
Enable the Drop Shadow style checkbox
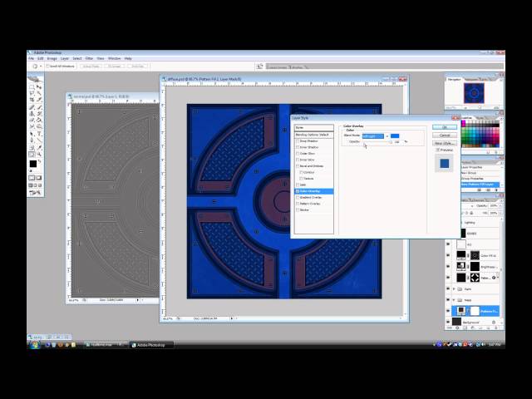(x=298, y=140)
